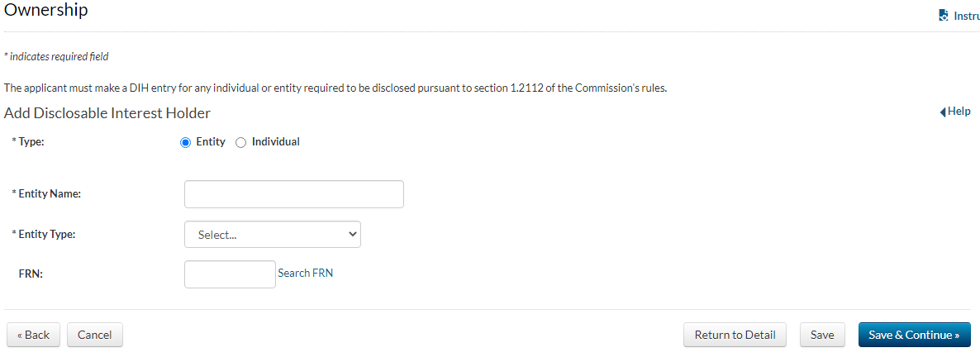Open the Instructions link text
This screenshot has height=357, width=980.
point(967,15)
